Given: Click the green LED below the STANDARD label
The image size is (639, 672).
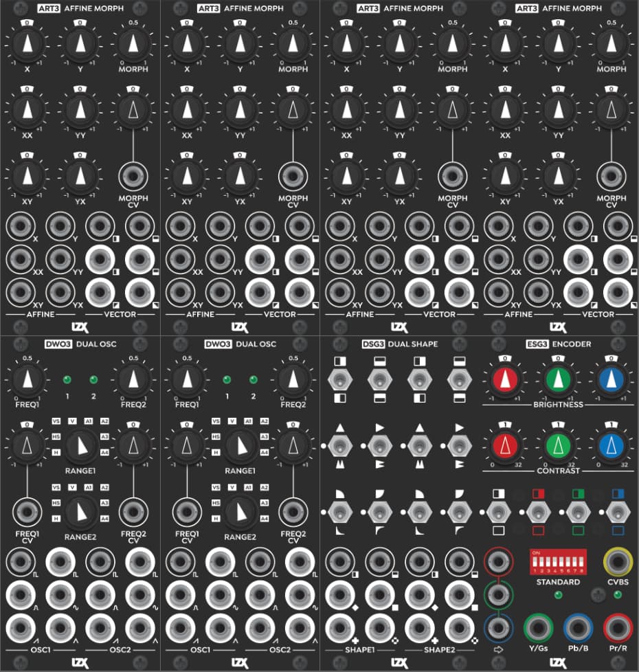Looking at the screenshot, I should (x=558, y=595).
